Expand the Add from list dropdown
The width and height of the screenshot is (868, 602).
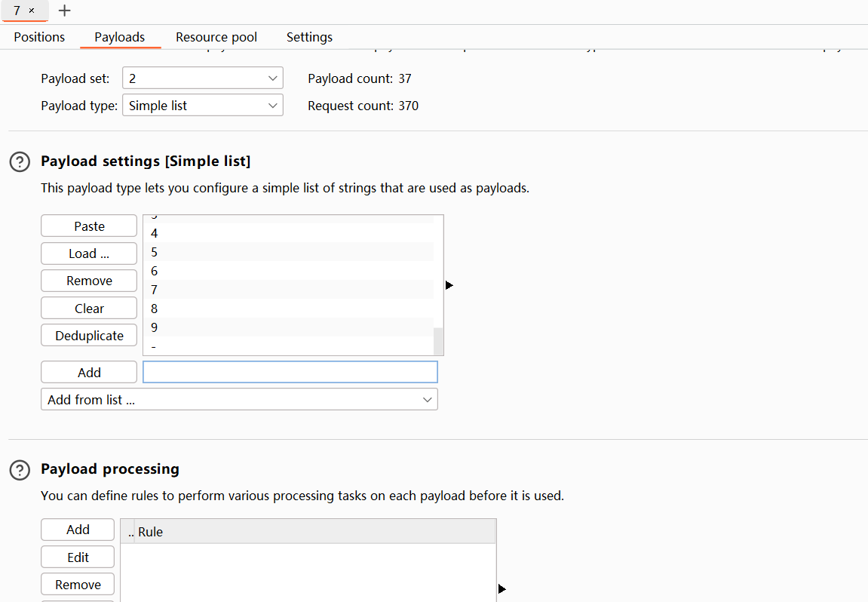click(x=239, y=400)
